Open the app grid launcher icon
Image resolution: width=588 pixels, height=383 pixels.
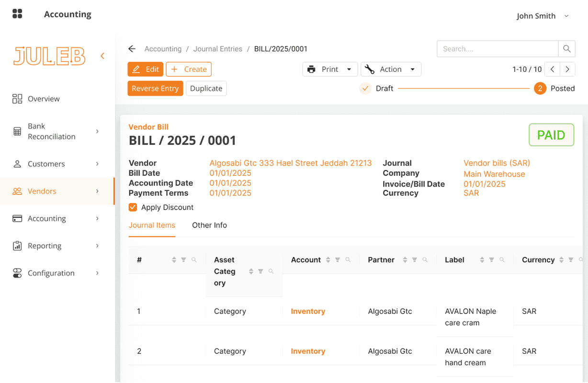[x=17, y=14]
